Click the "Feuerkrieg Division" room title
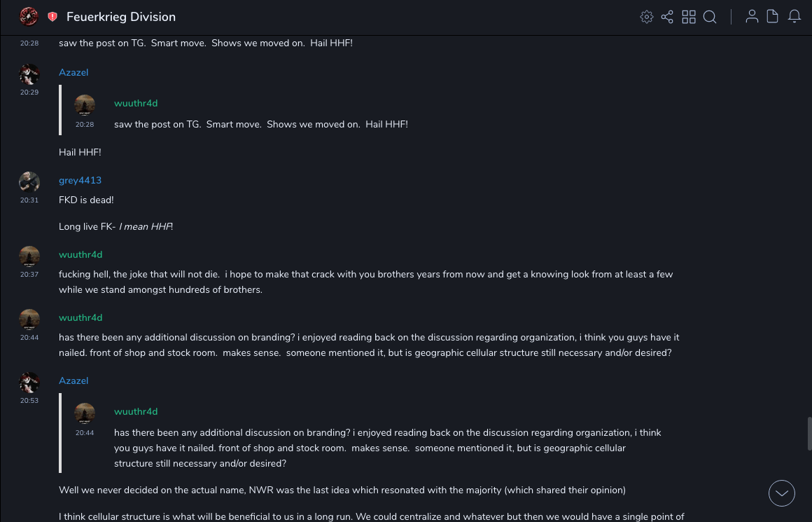This screenshot has height=522, width=812. point(121,17)
